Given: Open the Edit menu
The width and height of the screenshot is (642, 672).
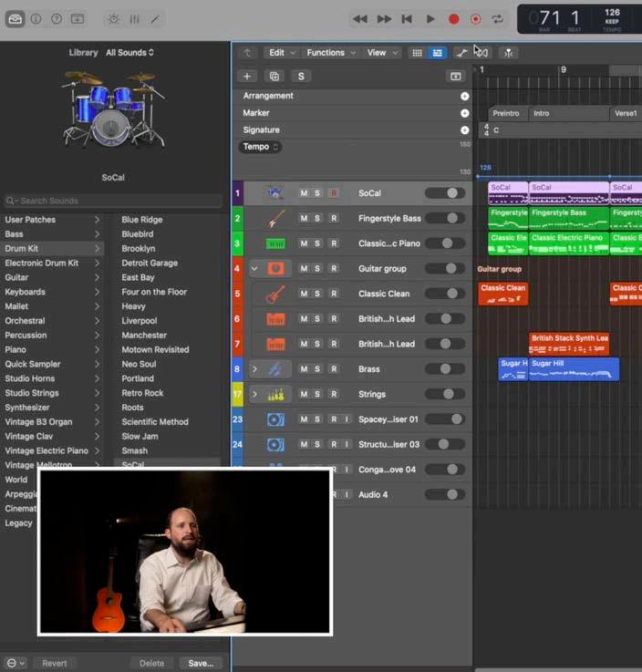Looking at the screenshot, I should [x=280, y=53].
